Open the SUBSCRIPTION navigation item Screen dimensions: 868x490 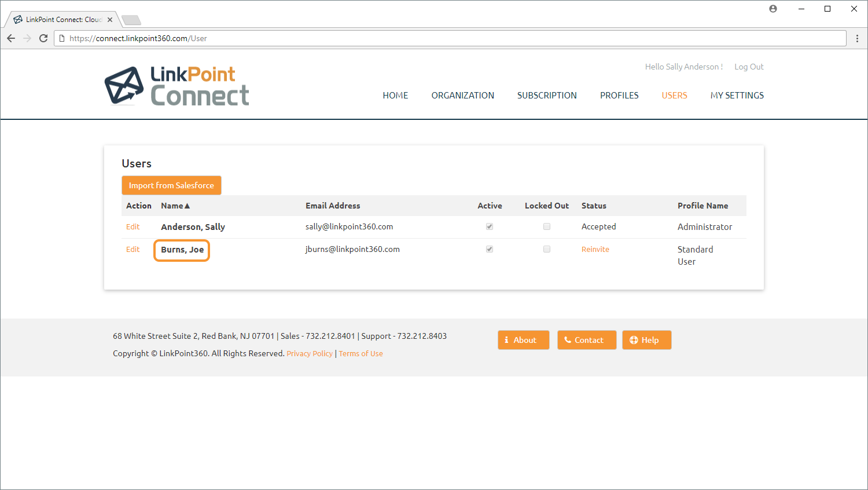coord(547,96)
